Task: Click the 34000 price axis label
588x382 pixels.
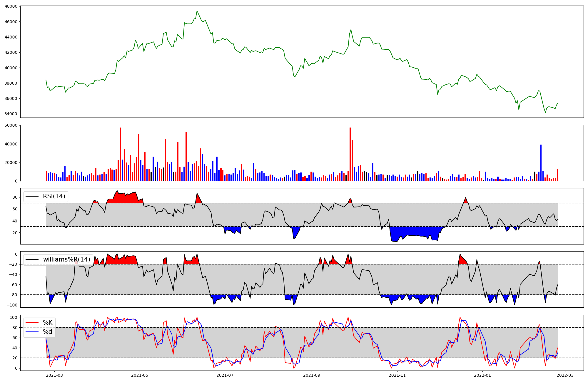Action: (x=11, y=114)
